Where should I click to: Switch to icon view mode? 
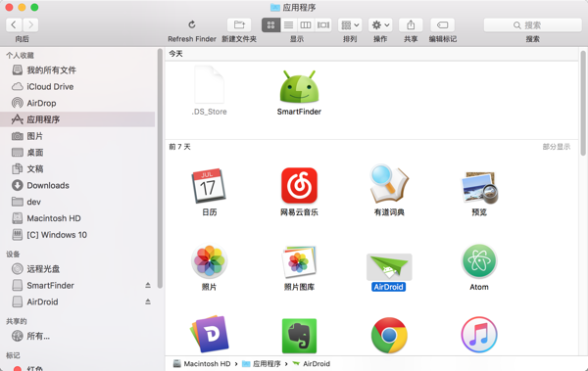coord(270,25)
